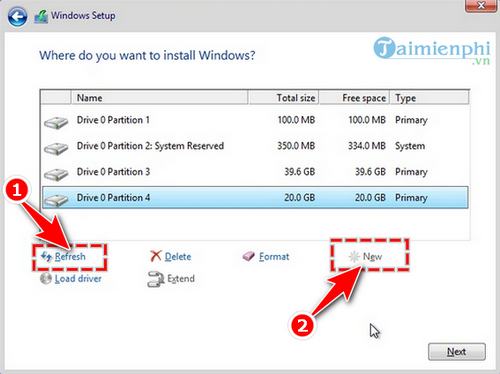Format the selected partition
The image size is (500, 374).
coord(274,256)
